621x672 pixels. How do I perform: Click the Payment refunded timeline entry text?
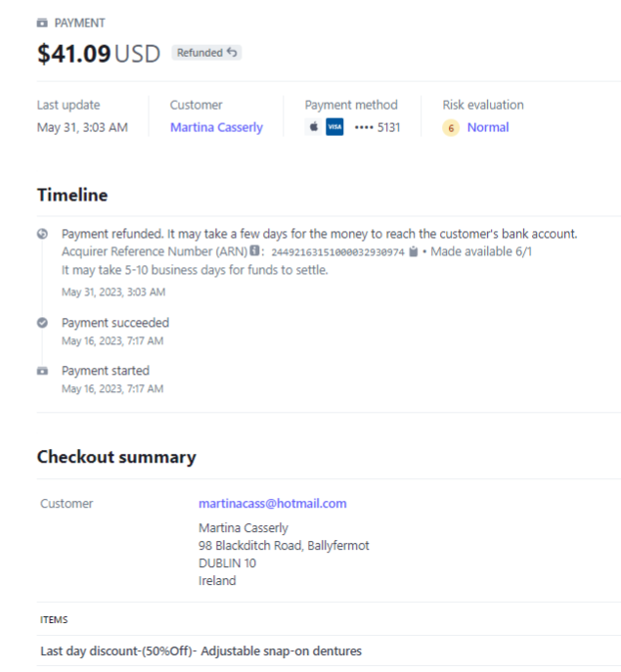[x=319, y=234]
